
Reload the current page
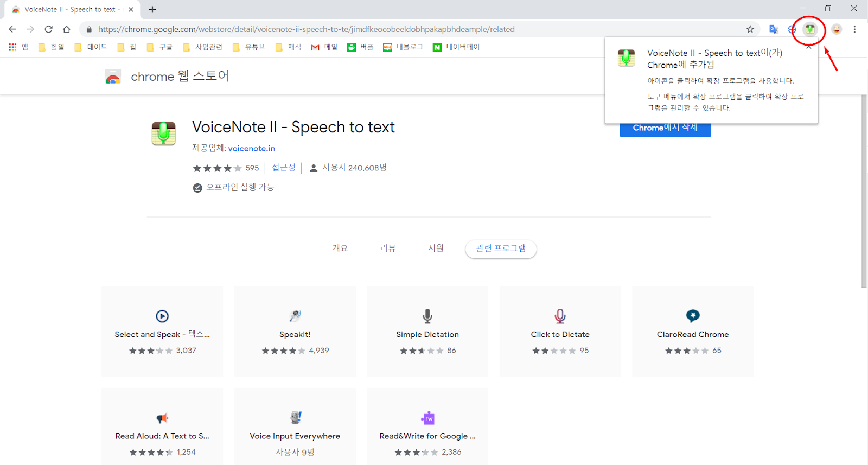[x=49, y=29]
